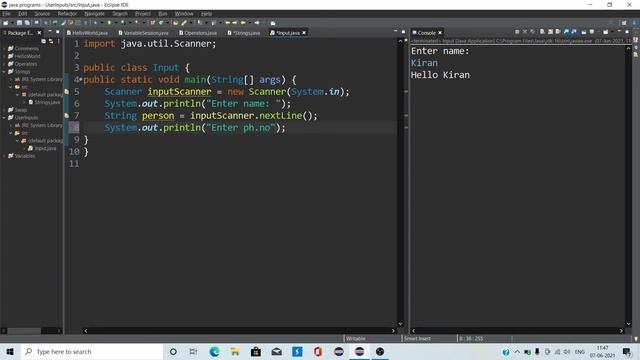Expand the Swap project
Screen dimensions: 640x360
4,110
